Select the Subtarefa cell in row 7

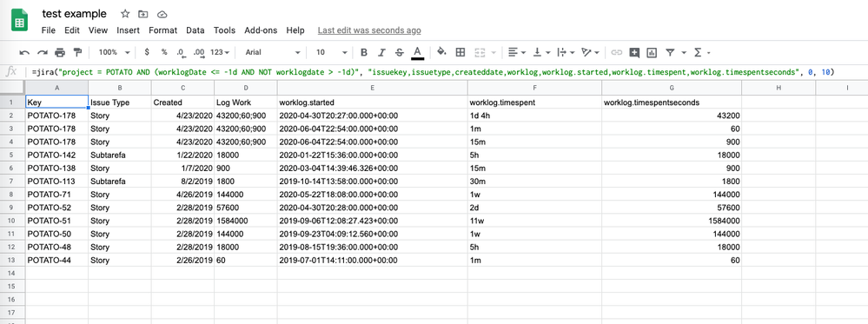[x=120, y=181]
